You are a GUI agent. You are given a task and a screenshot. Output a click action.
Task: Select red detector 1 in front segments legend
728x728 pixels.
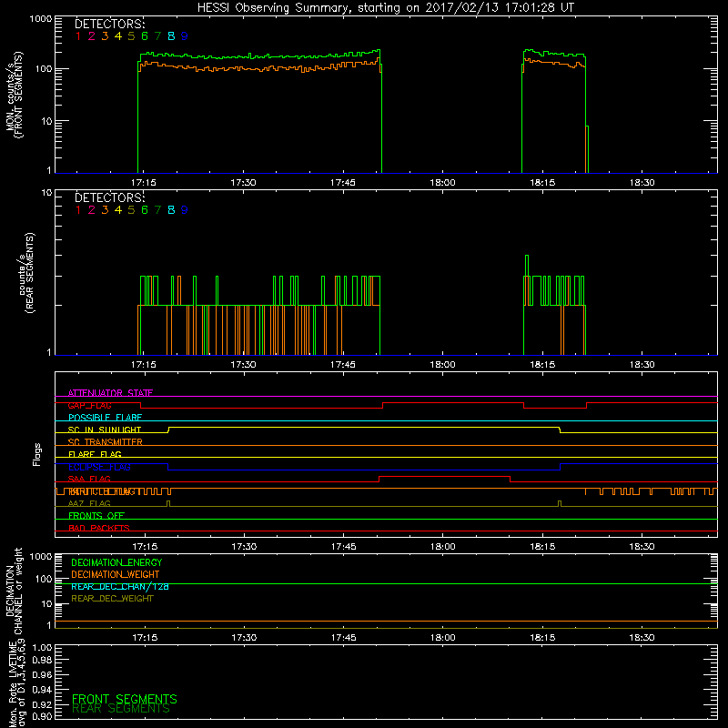pos(78,36)
